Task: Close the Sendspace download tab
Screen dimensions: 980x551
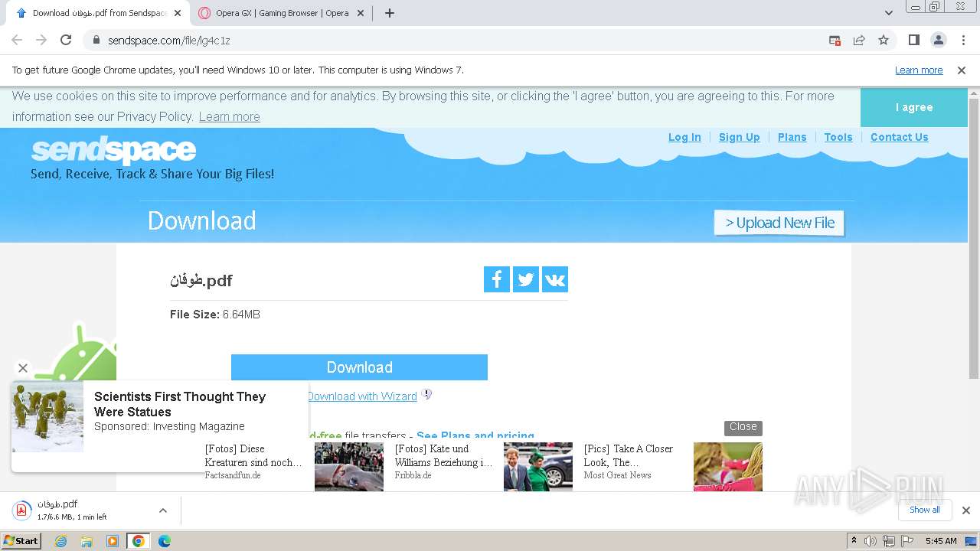Action: tap(178, 13)
